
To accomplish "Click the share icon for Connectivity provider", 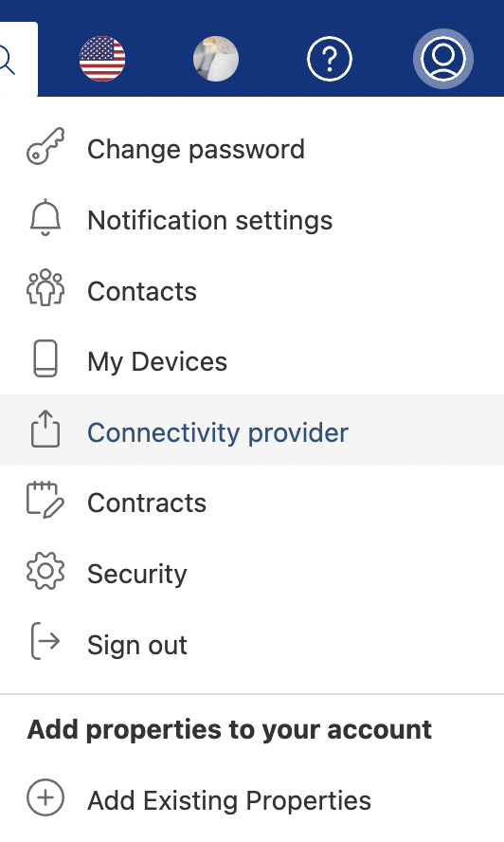I will click(45, 429).
